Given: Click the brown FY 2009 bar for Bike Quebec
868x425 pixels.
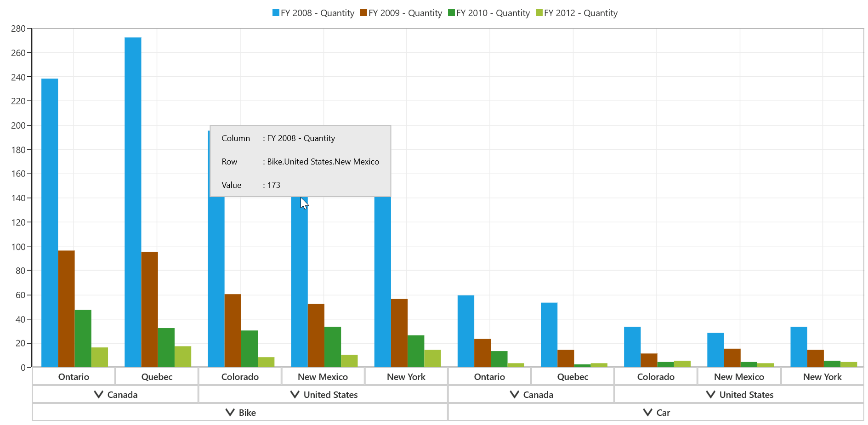Looking at the screenshot, I should 150,309.
